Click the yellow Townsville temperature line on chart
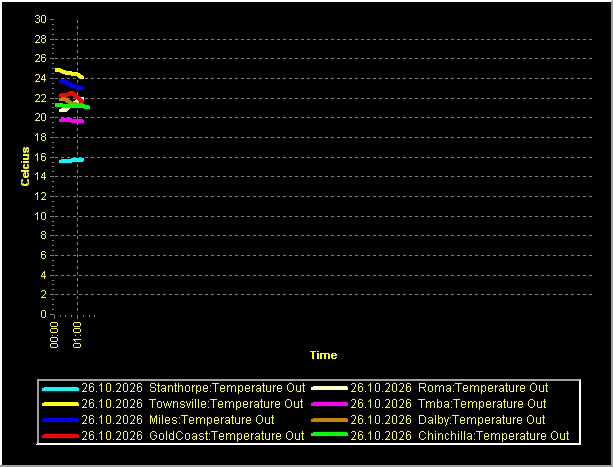The image size is (613, 467). pyautogui.click(x=69, y=73)
